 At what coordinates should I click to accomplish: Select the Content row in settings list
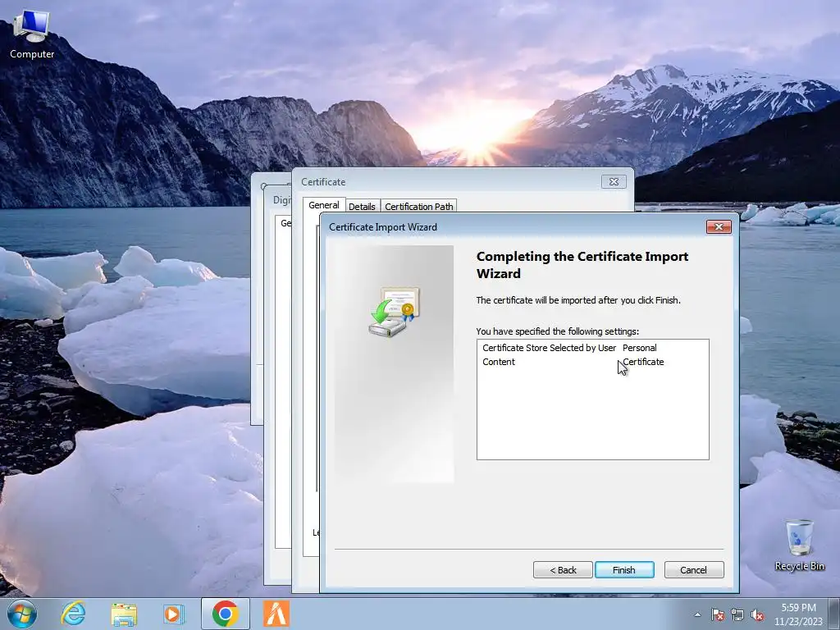click(x=592, y=362)
